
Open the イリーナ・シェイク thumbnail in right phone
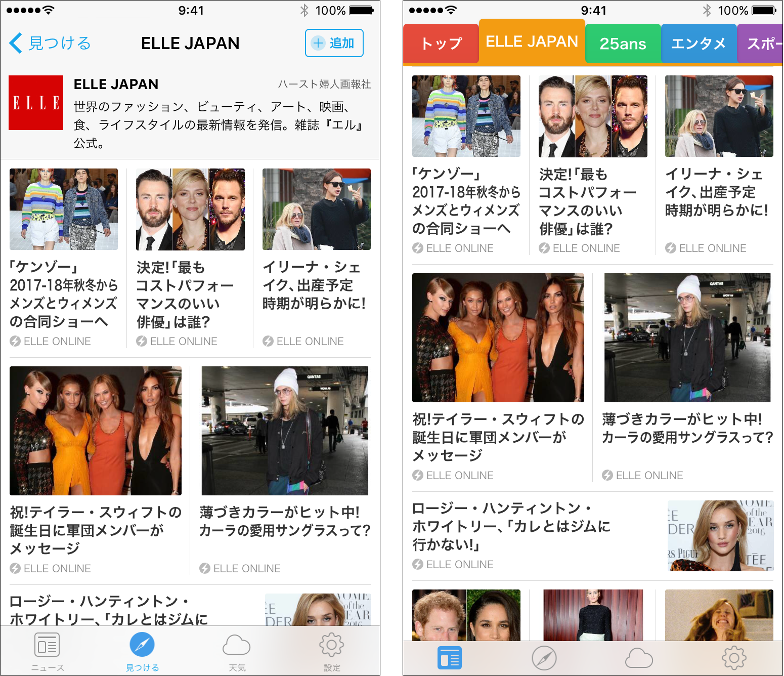click(x=719, y=116)
